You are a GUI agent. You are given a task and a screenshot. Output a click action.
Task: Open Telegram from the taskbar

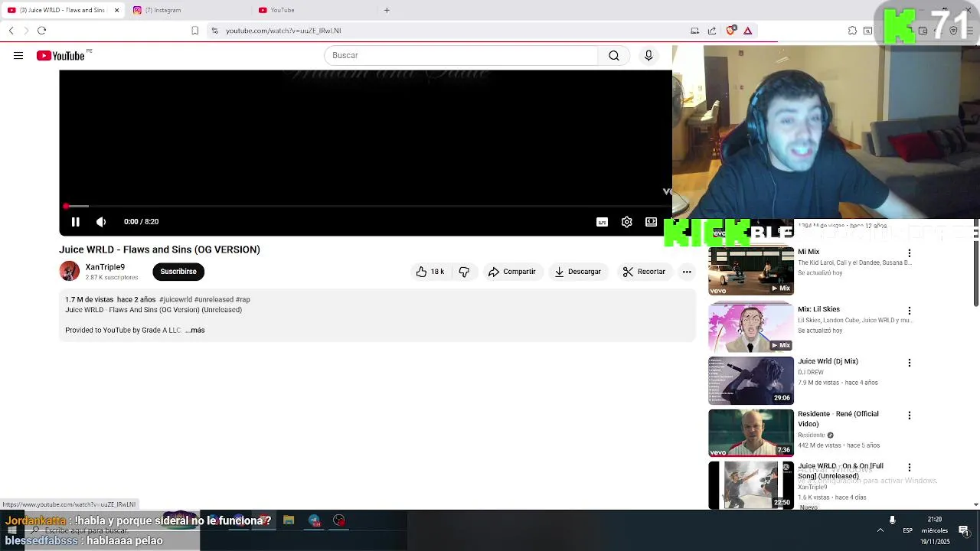(314, 521)
